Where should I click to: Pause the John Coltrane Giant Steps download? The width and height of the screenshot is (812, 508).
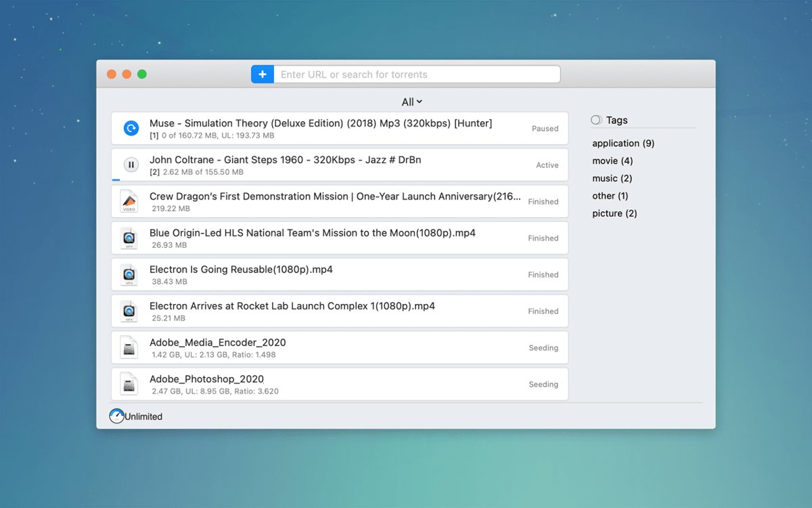point(131,165)
